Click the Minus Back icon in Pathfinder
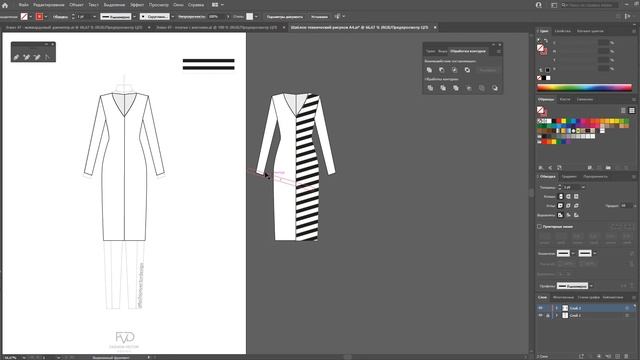The height and width of the screenshot is (360, 640). 495,88
